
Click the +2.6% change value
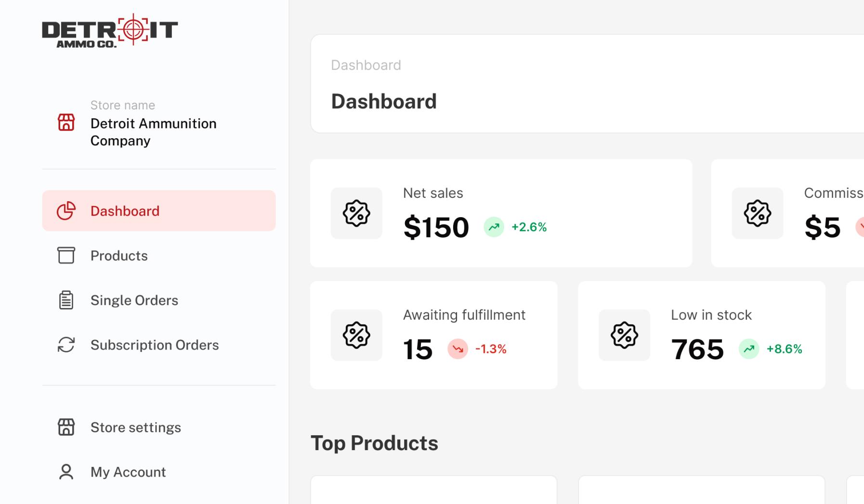(529, 227)
